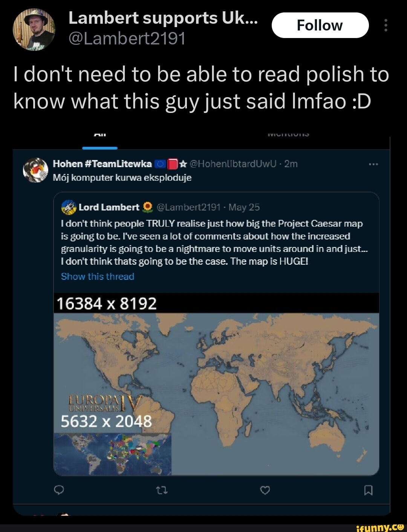
Task: Click the "Lambert supports Uk..." display name
Action: (x=163, y=18)
